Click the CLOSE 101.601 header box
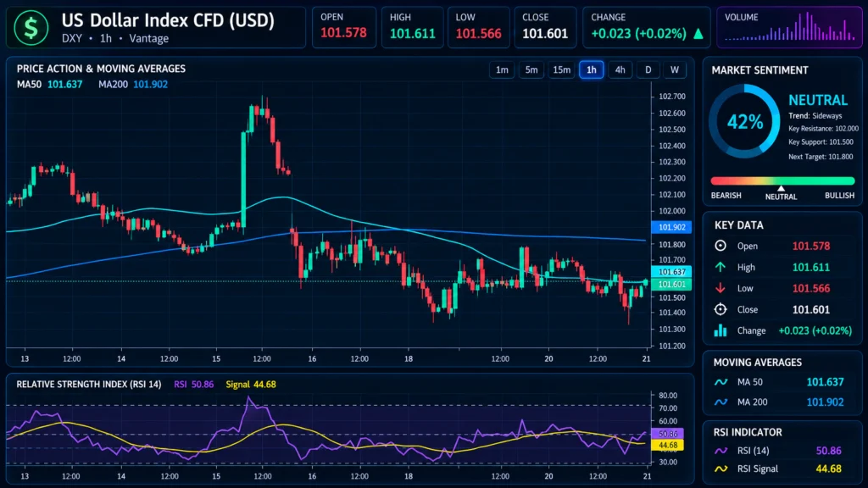Screen dimensions: 868x488 point(545,27)
